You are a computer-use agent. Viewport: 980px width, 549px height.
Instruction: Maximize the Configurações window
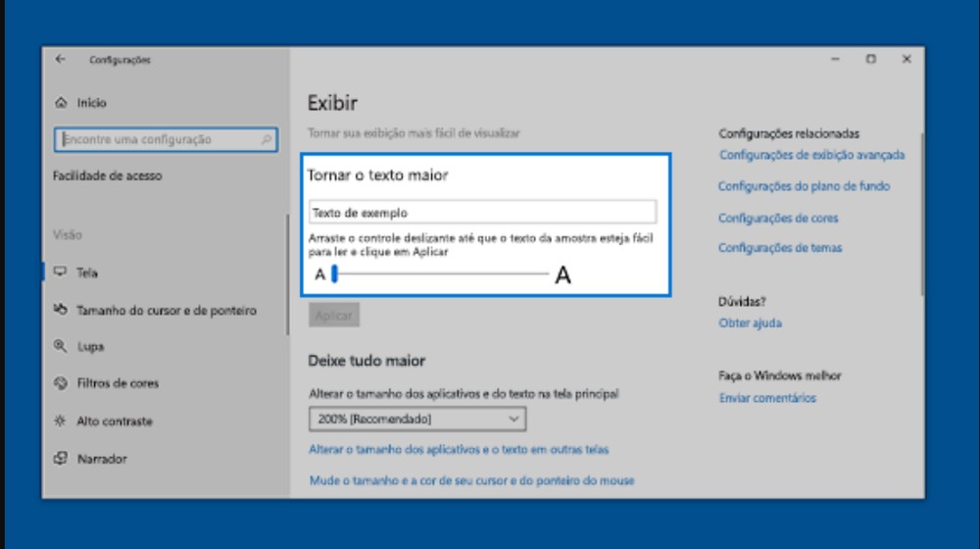coord(870,59)
